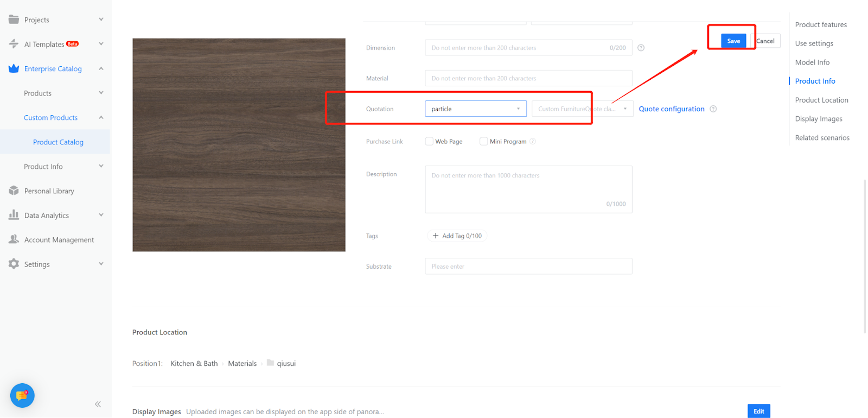This screenshot has width=868, height=418.
Task: Click the Dimension help question icon
Action: [x=641, y=48]
